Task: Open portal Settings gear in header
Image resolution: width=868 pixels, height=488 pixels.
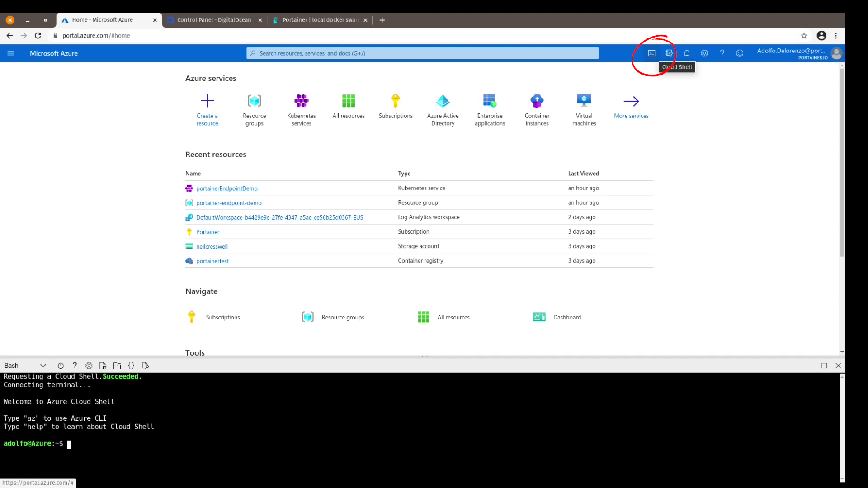Action: click(x=704, y=53)
